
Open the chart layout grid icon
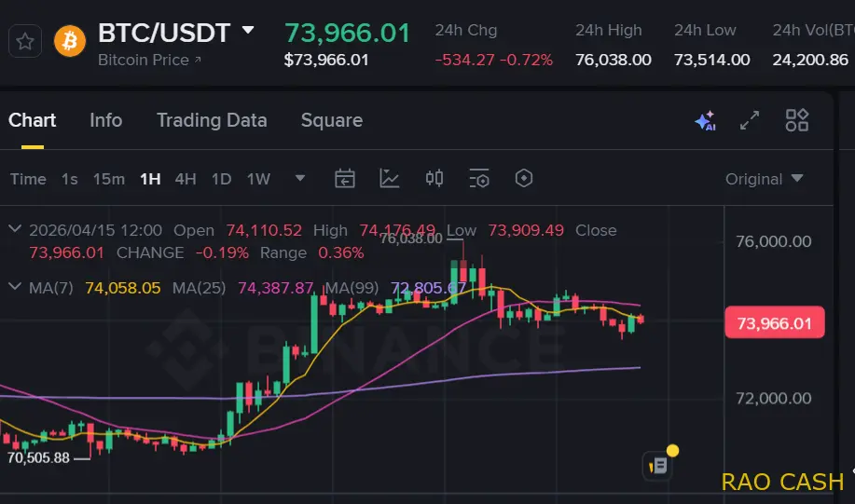[x=796, y=120]
